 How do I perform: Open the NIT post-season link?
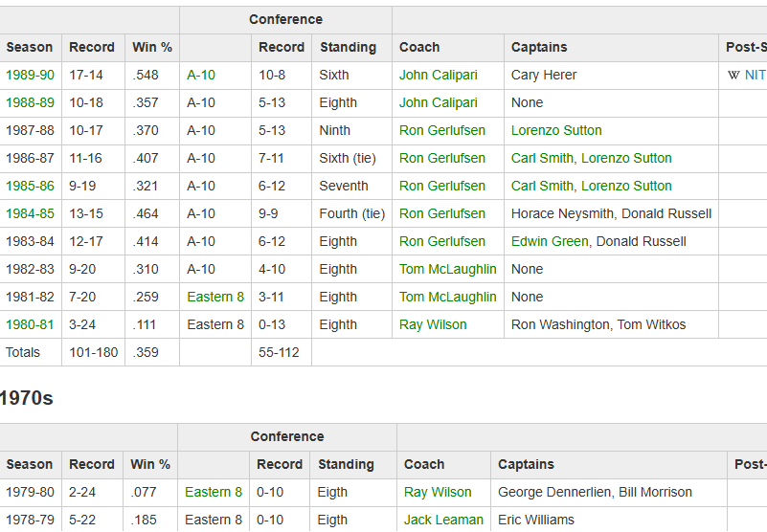tap(755, 75)
